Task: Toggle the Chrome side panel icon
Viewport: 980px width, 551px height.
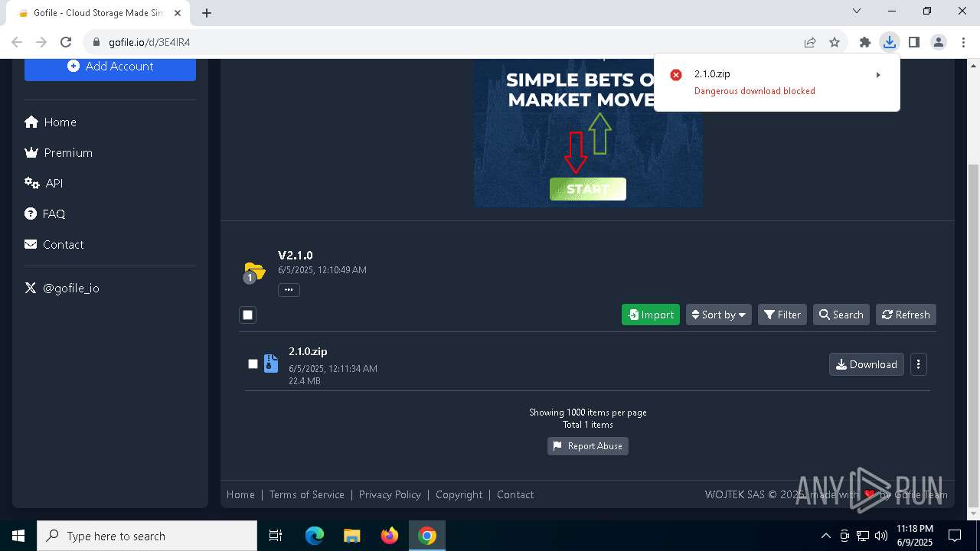Action: click(913, 42)
